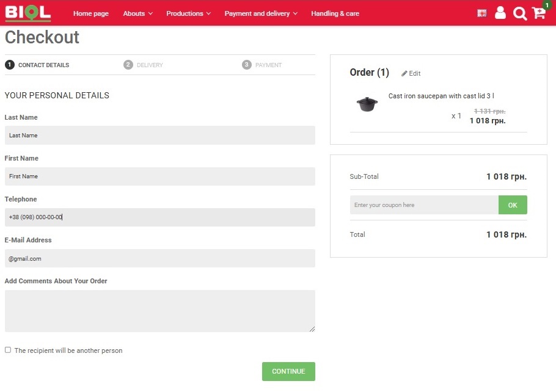Click the BIOL logo
Screen dimensions: 556x392
click(28, 13)
